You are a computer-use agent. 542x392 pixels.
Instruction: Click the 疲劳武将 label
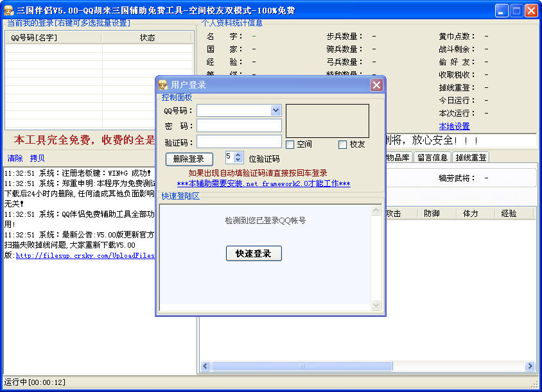coord(457,178)
